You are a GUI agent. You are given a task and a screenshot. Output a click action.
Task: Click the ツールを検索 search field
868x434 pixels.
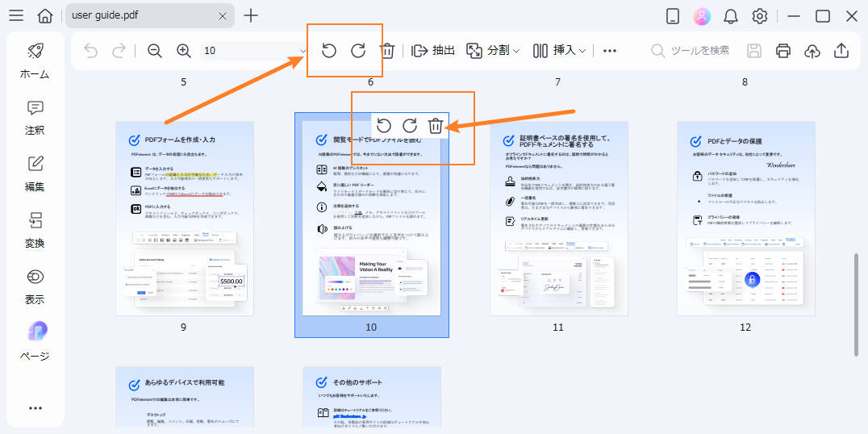(x=691, y=50)
